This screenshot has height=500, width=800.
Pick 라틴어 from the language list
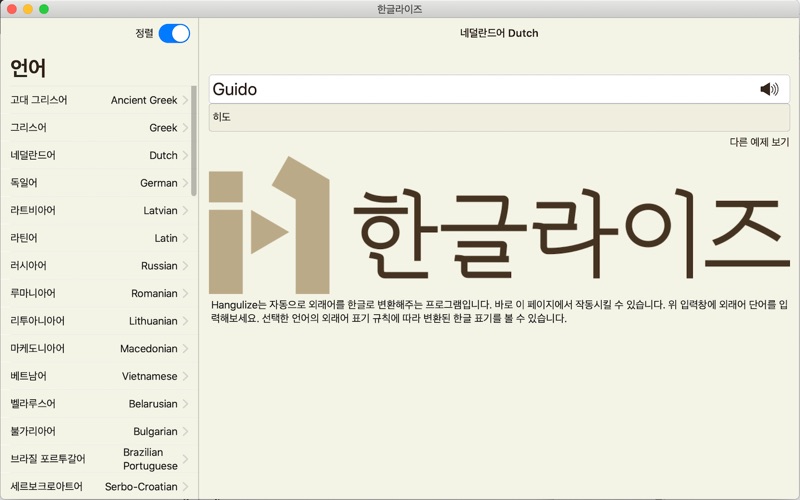point(24,238)
